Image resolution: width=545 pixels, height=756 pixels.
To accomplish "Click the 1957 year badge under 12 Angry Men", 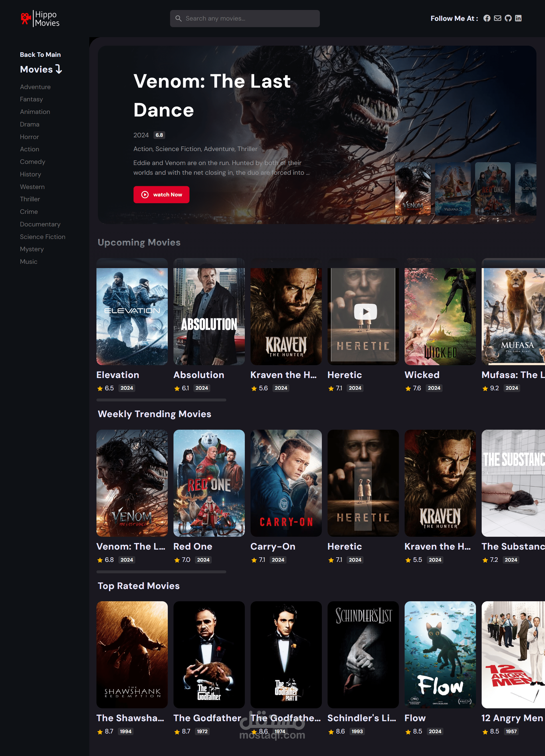I will coord(511,731).
